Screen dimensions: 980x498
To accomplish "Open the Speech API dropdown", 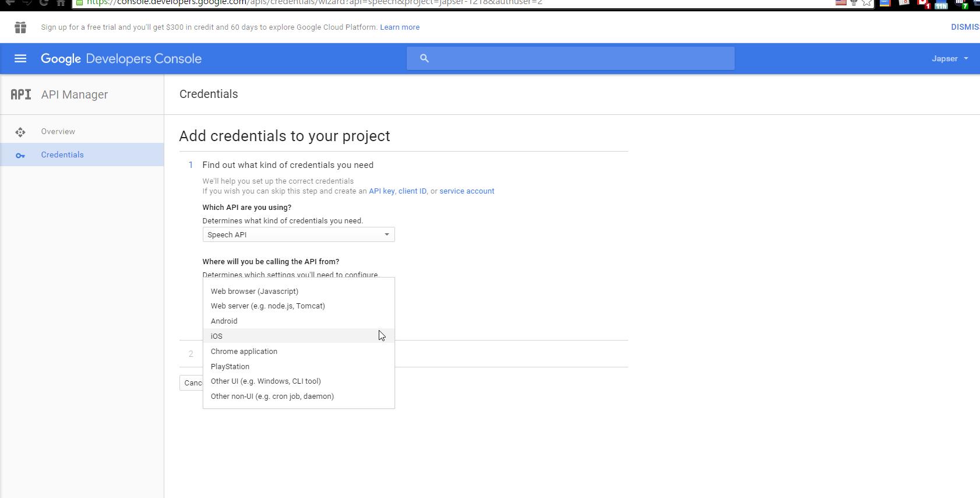I will [298, 234].
